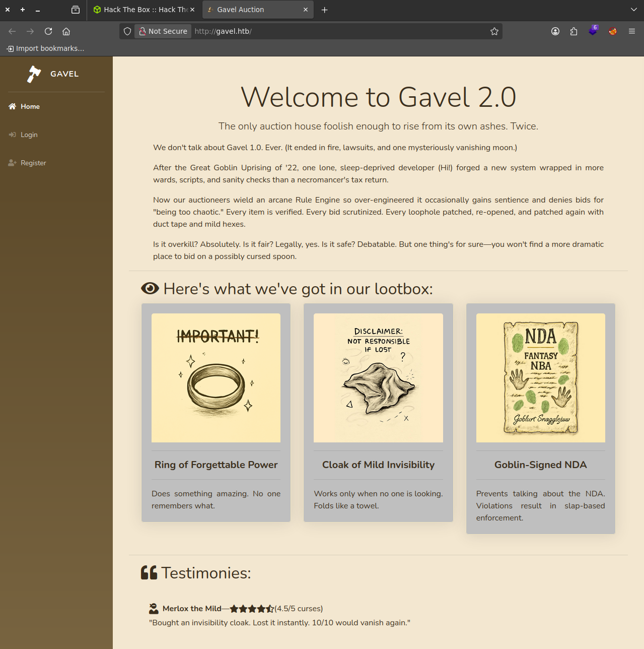Open browser home page icon
Screen dimensions: 644x649
(66, 31)
